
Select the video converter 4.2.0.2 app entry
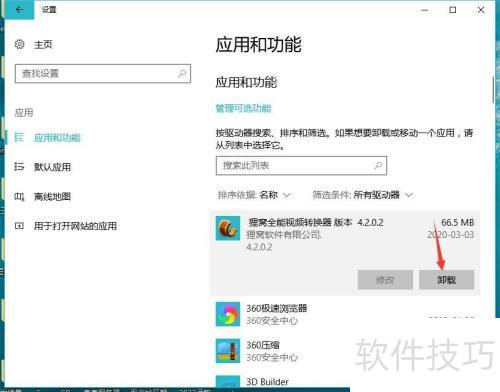point(345,252)
